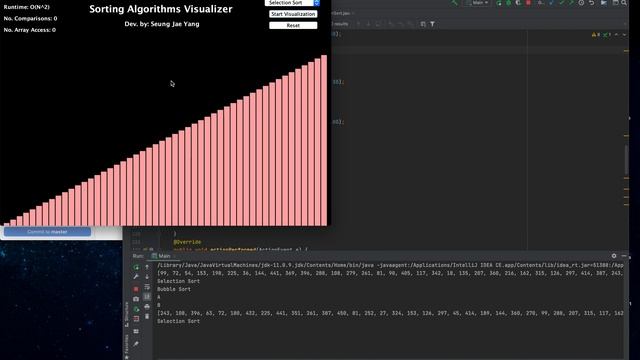Click the Bubble Sort console output line
This screenshot has width=640, height=360.
(173, 289)
